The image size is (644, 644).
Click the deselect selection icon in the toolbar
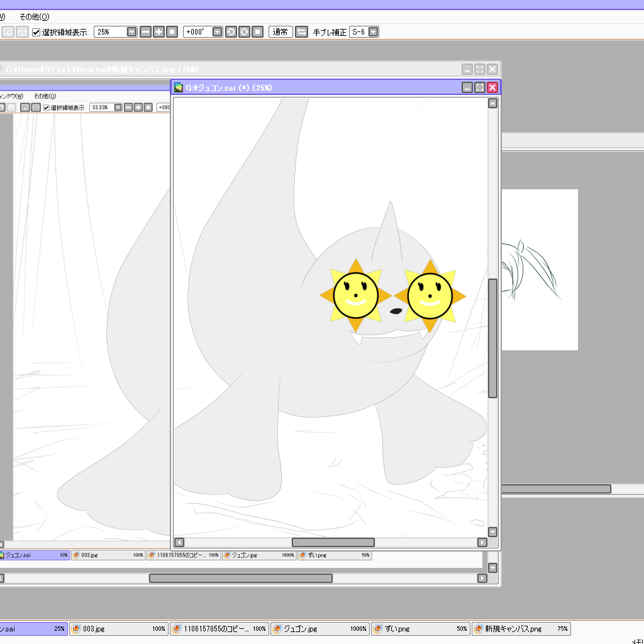(8, 32)
